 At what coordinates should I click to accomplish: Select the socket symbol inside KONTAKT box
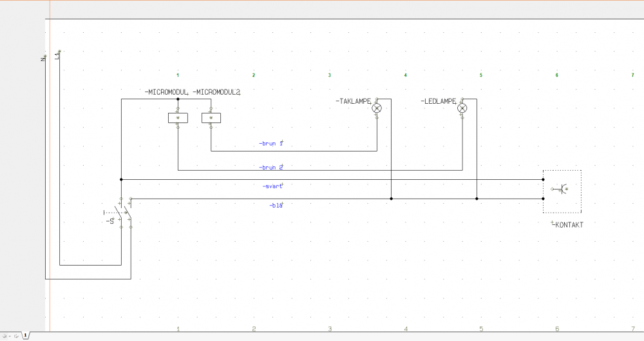click(562, 190)
